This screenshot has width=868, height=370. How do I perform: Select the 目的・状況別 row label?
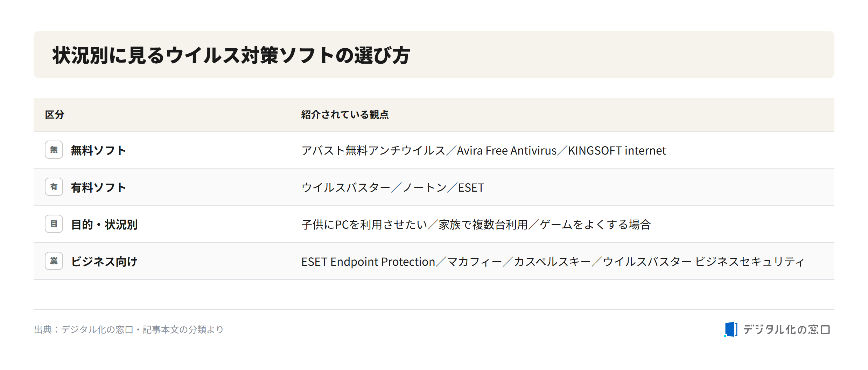point(104,225)
